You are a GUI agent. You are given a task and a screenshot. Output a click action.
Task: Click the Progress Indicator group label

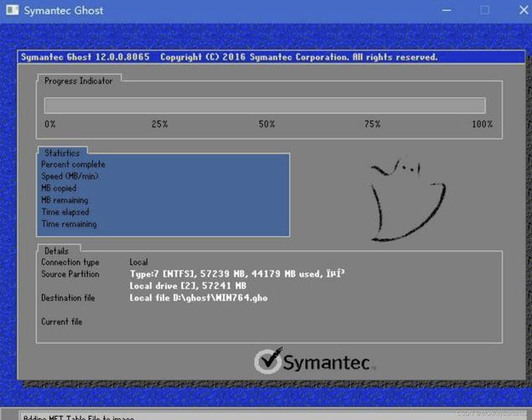78,81
